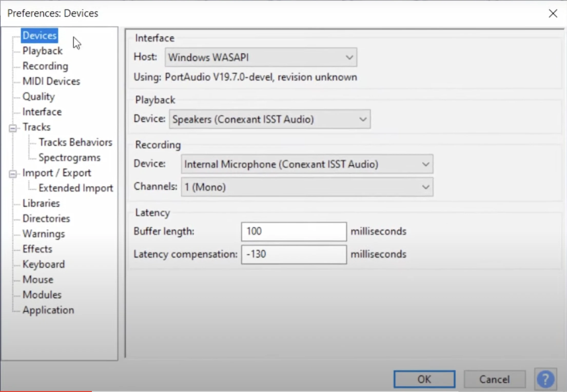Collapse the Tracks tree node
Viewport: 567px width, 392px height.
tap(13, 128)
